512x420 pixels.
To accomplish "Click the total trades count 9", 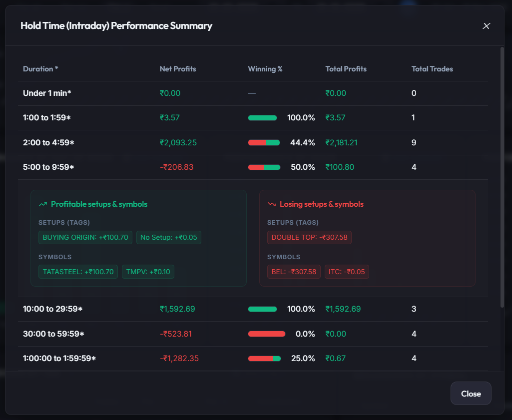I will [414, 143].
